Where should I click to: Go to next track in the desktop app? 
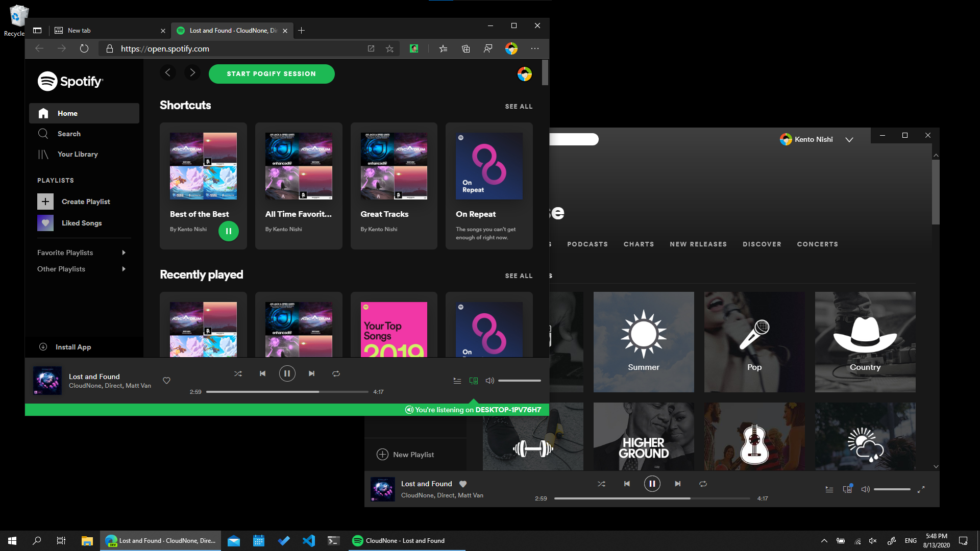[677, 484]
